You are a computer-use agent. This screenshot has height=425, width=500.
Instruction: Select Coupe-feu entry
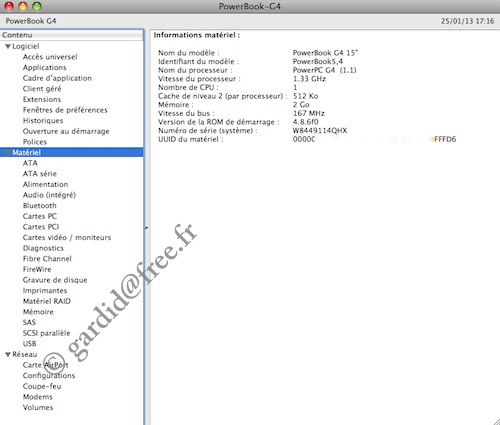pos(42,386)
